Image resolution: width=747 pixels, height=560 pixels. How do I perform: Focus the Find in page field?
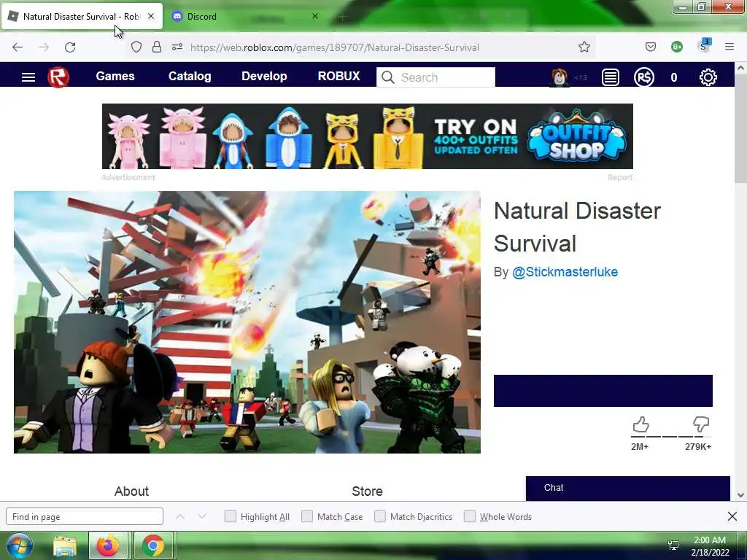point(85,516)
